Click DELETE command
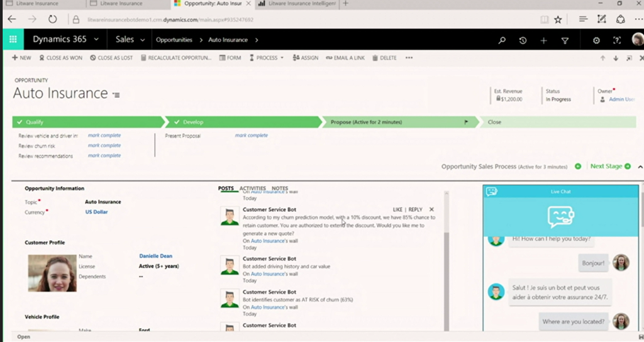644x342 pixels. point(384,58)
